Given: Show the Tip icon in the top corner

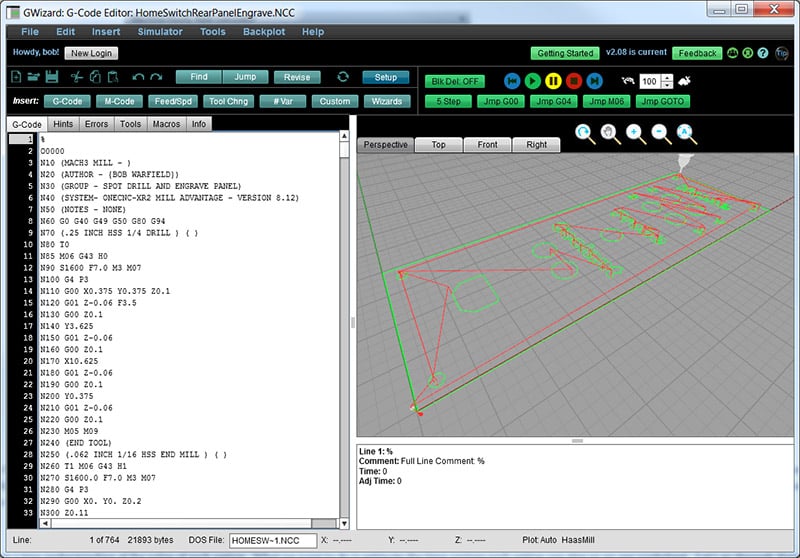Looking at the screenshot, I should pyautogui.click(x=781, y=53).
